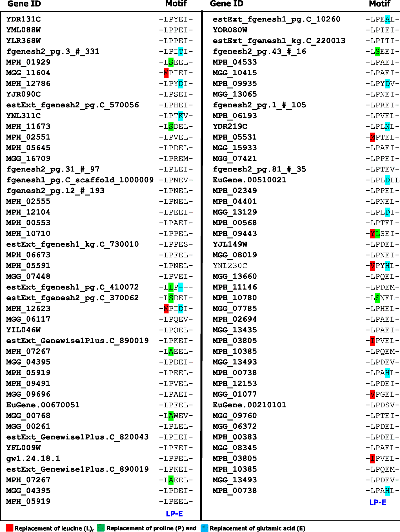This screenshot has width=400, height=532.
Task: Click the Gene ID header above YDR131C
Action: click(24, 4)
